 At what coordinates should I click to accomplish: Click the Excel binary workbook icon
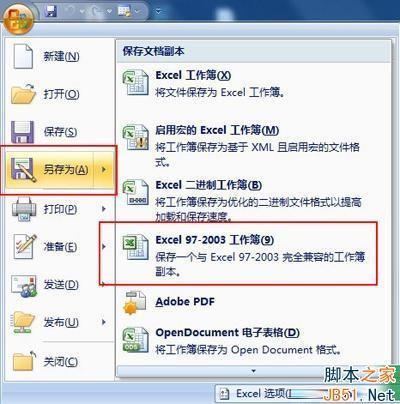click(136, 192)
